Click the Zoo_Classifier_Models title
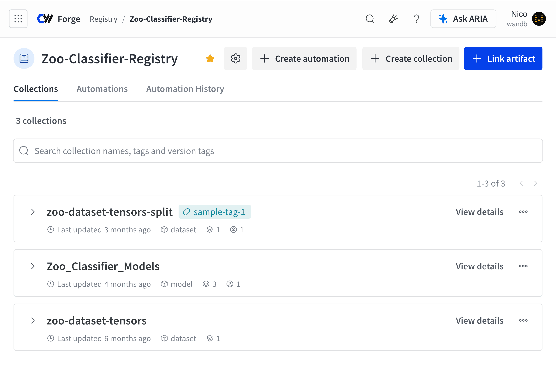This screenshot has width=556, height=392. 103,266
